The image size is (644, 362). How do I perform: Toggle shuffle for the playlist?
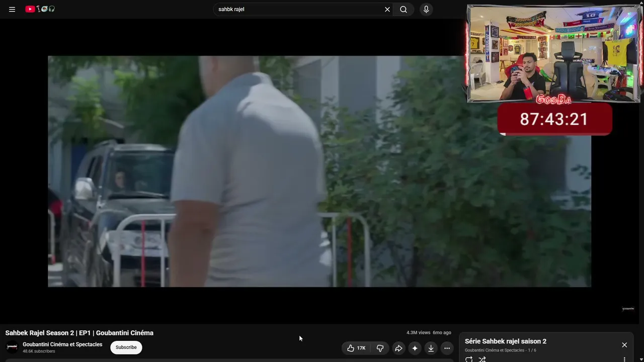pyautogui.click(x=482, y=359)
